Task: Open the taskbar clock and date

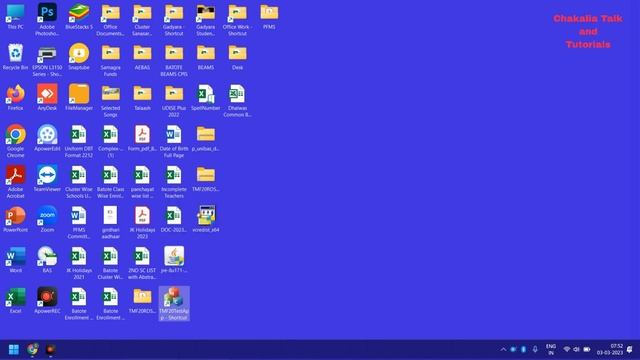Action: point(610,349)
